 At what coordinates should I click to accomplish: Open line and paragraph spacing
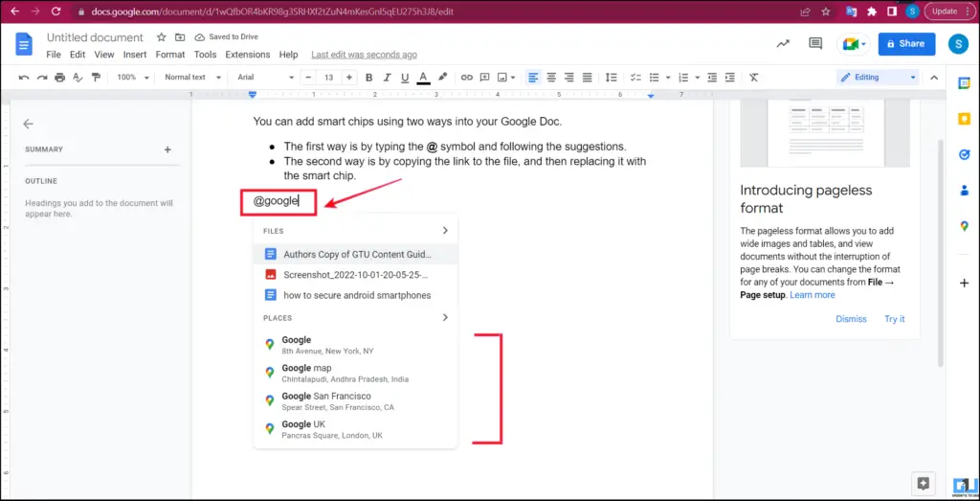pyautogui.click(x=612, y=78)
